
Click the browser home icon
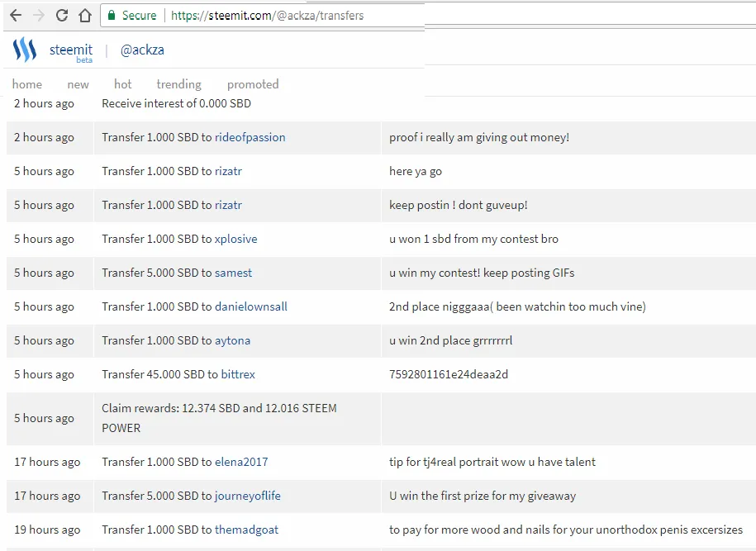85,16
